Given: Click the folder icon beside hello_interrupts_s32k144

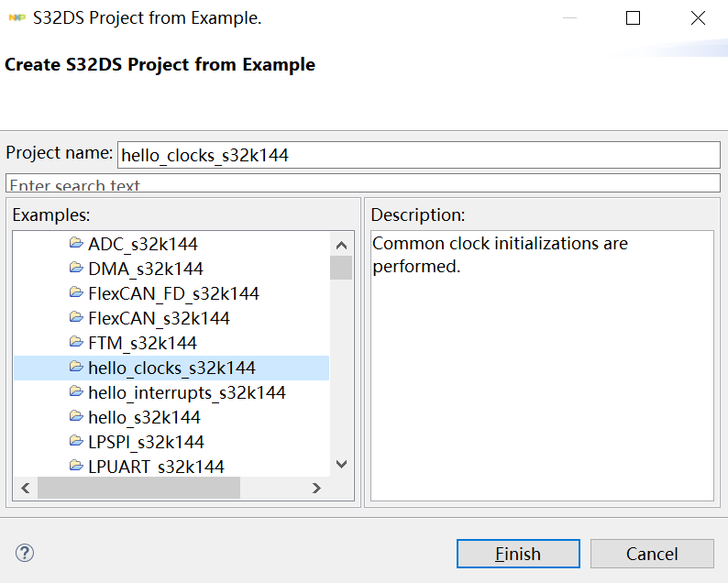Looking at the screenshot, I should click(76, 392).
